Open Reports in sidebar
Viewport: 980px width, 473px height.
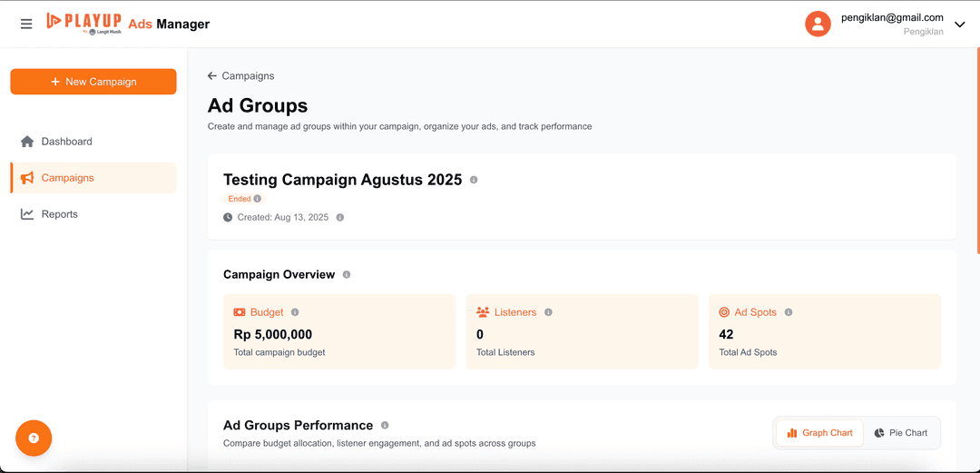click(93, 214)
